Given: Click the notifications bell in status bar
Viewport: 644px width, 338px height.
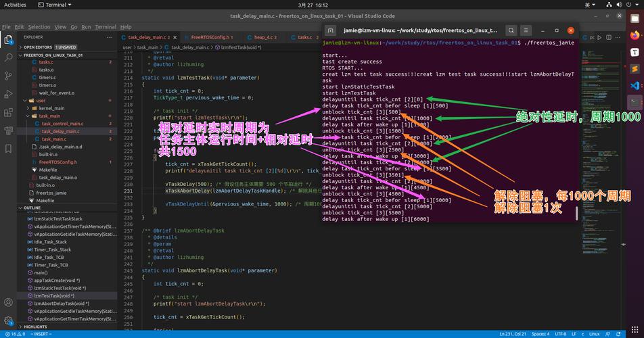Looking at the screenshot, I should (618, 335).
